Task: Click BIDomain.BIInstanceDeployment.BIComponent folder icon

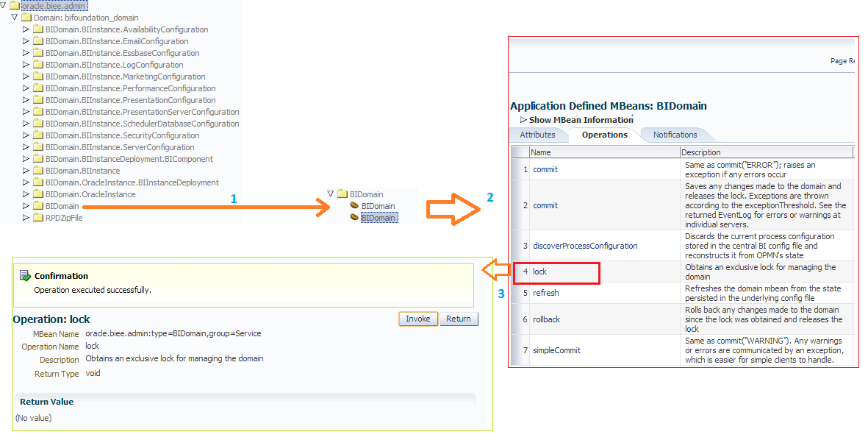Action: 37,158
